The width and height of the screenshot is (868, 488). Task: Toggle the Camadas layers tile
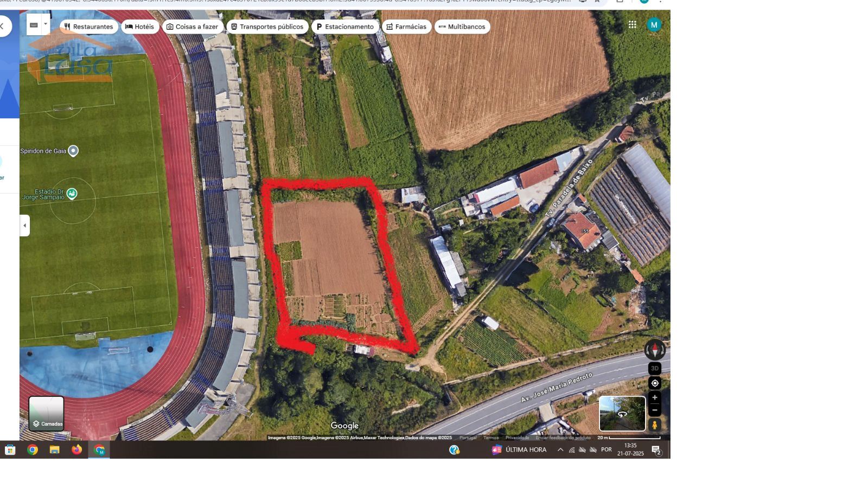click(x=47, y=414)
